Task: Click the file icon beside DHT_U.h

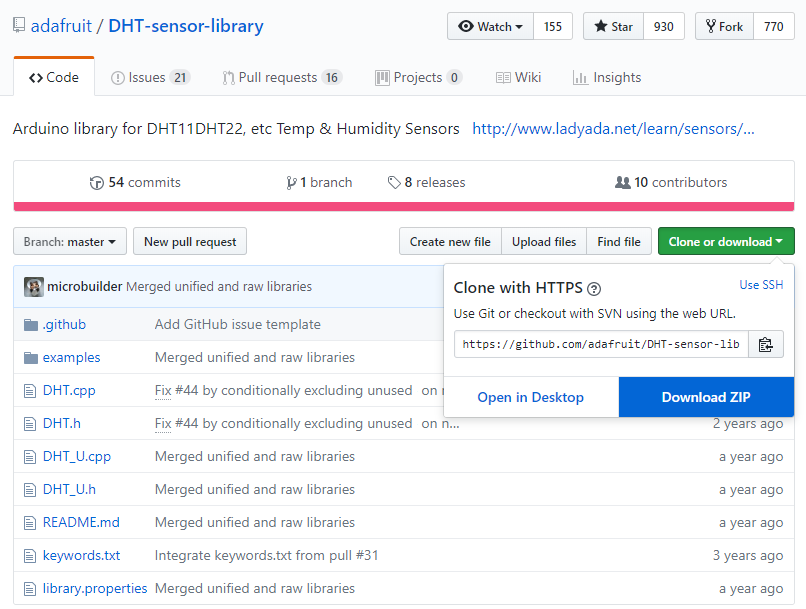Action: point(30,490)
